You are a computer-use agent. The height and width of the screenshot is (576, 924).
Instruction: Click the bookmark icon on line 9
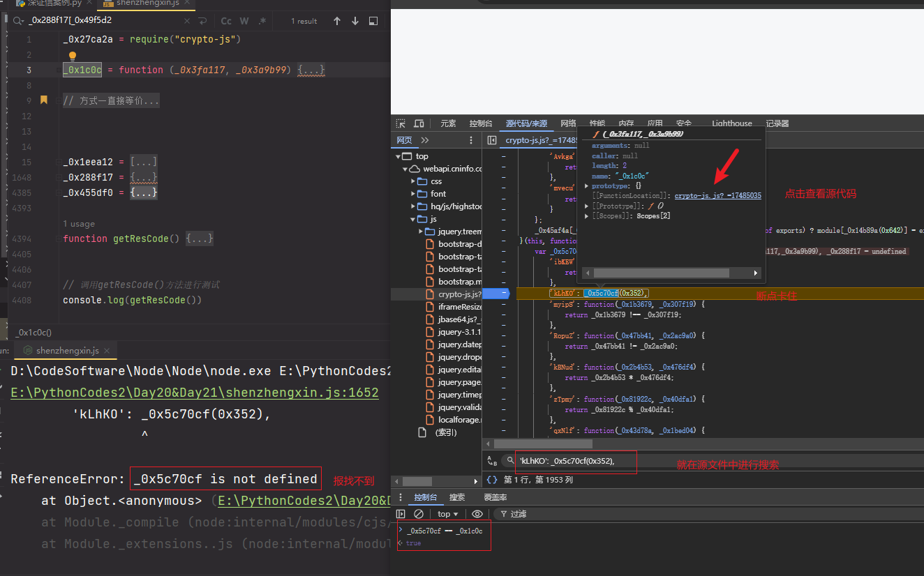(44, 100)
